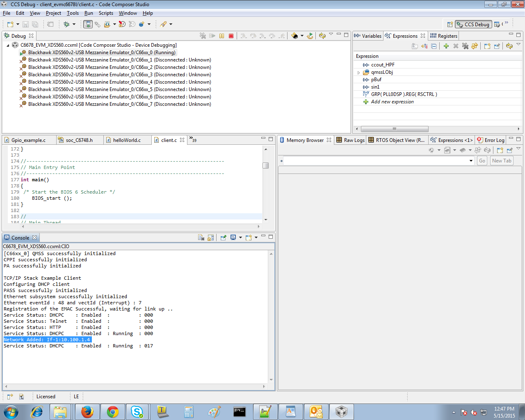Open Skype from the taskbar
The image size is (525, 420).
tap(137, 411)
